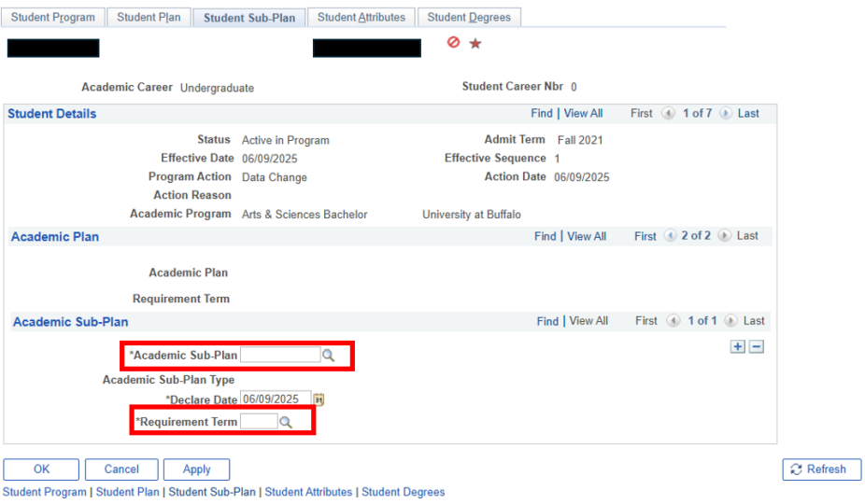
Task: Go to Last in Academic Sub-Plan
Action: click(754, 321)
